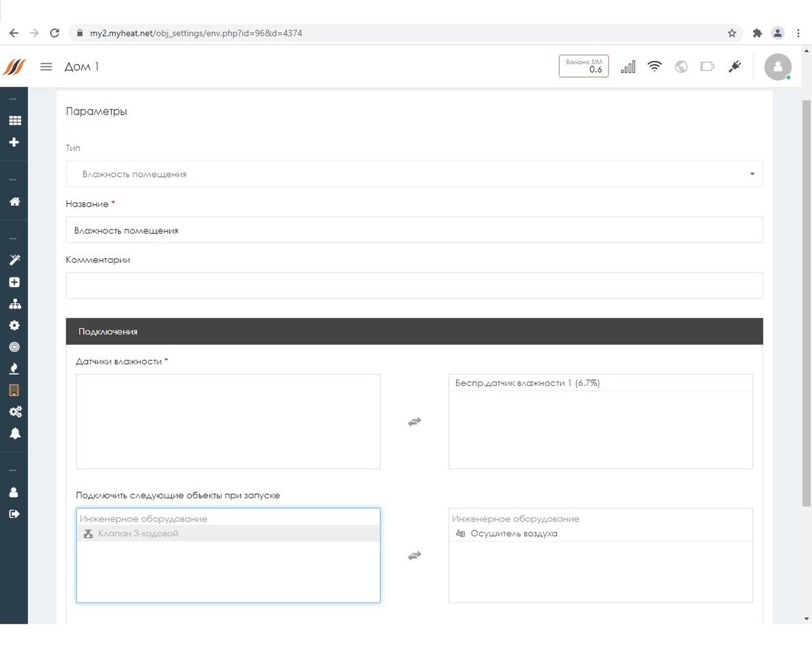Open the browser extensions puzzle icon
812x650 pixels.
coord(757,32)
